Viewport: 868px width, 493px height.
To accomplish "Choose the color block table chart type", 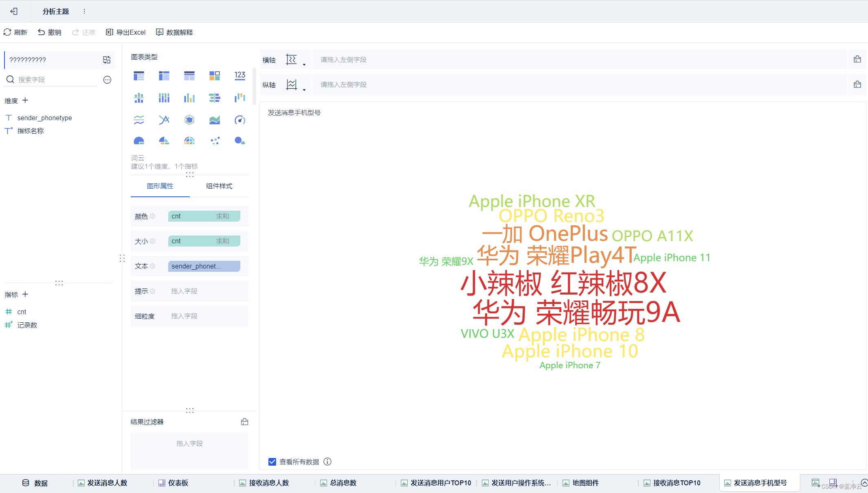I will click(215, 76).
